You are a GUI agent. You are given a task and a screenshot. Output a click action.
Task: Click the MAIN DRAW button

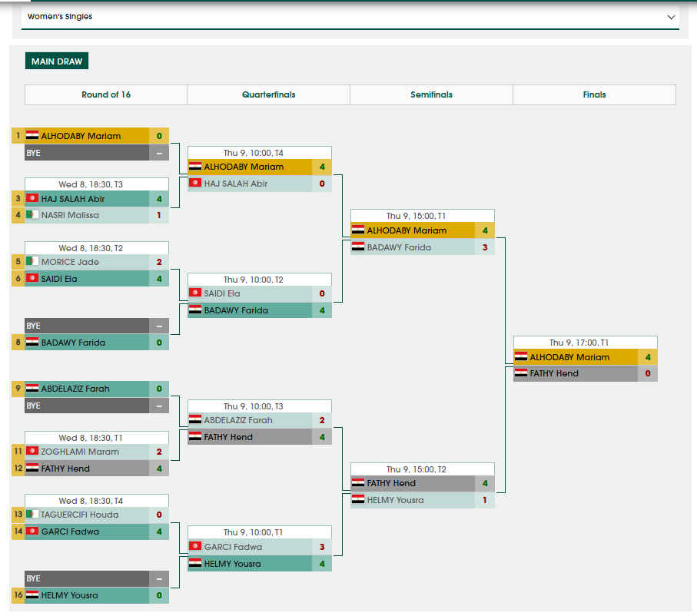point(57,61)
